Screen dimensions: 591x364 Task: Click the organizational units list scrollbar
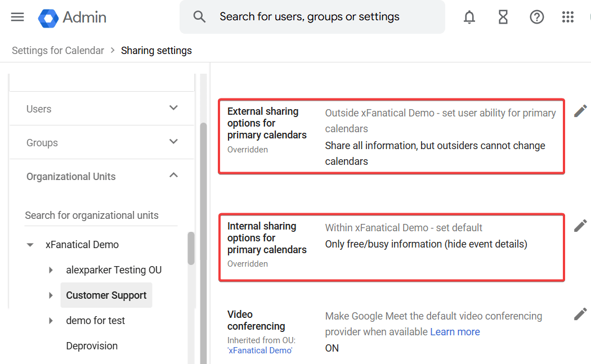191,248
